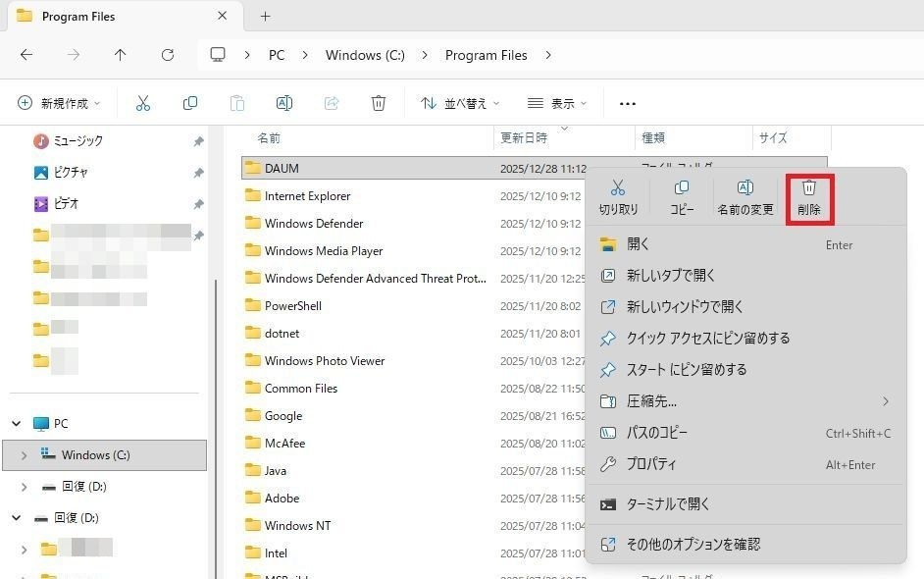
Task: Click Rename (名前の変更) icon in context menu
Action: pyautogui.click(x=744, y=196)
